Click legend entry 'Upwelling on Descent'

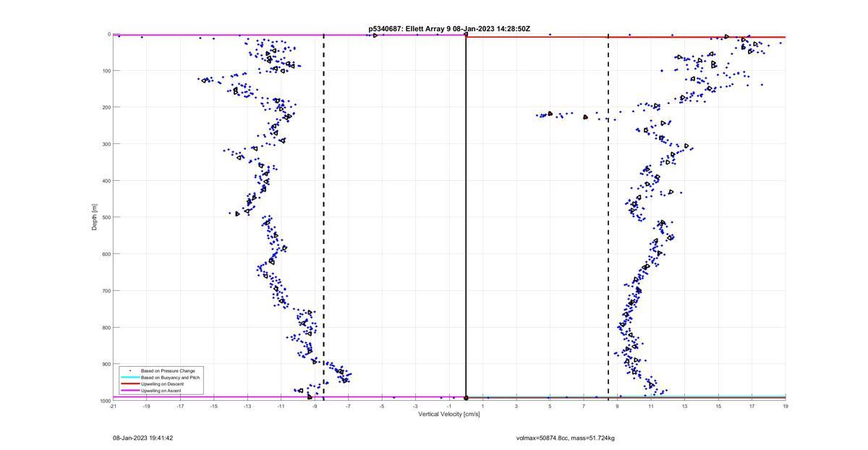point(163,384)
